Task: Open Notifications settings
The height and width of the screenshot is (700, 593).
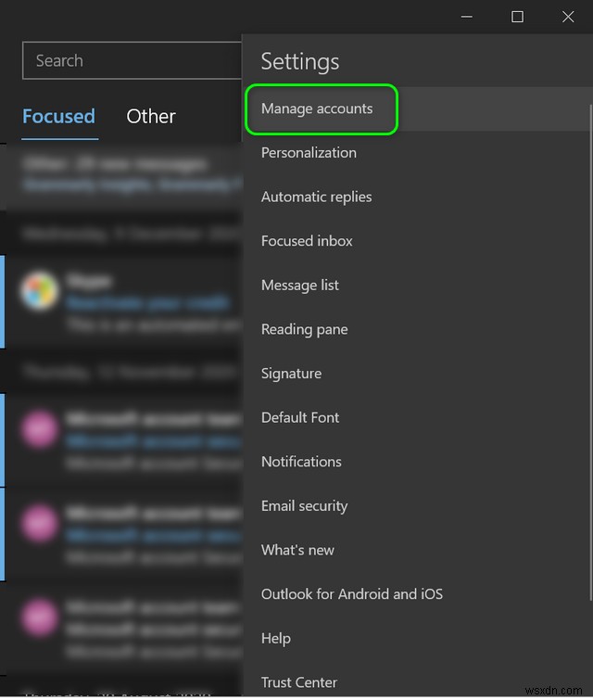Action: [x=301, y=462]
